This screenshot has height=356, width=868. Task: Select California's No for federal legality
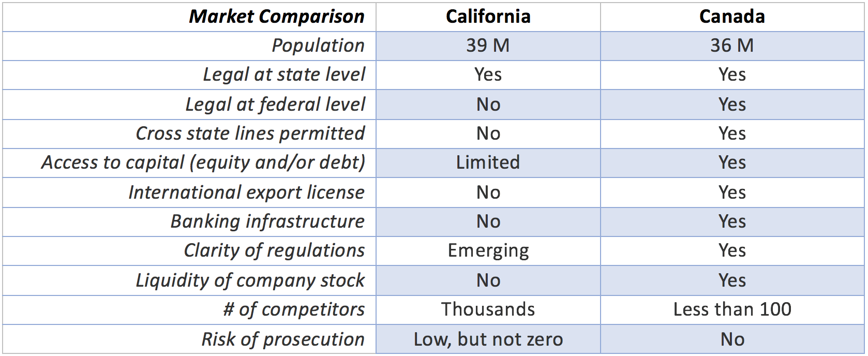point(488,105)
